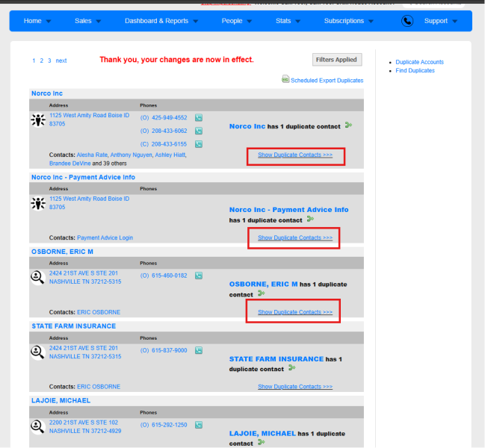Click the call icon next to 425-949-4552

(199, 118)
